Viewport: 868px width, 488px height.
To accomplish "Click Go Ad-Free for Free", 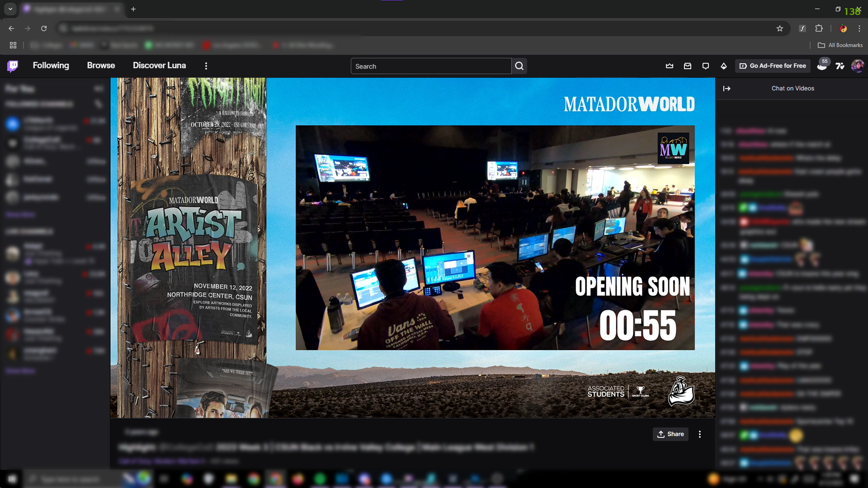I will pyautogui.click(x=773, y=66).
